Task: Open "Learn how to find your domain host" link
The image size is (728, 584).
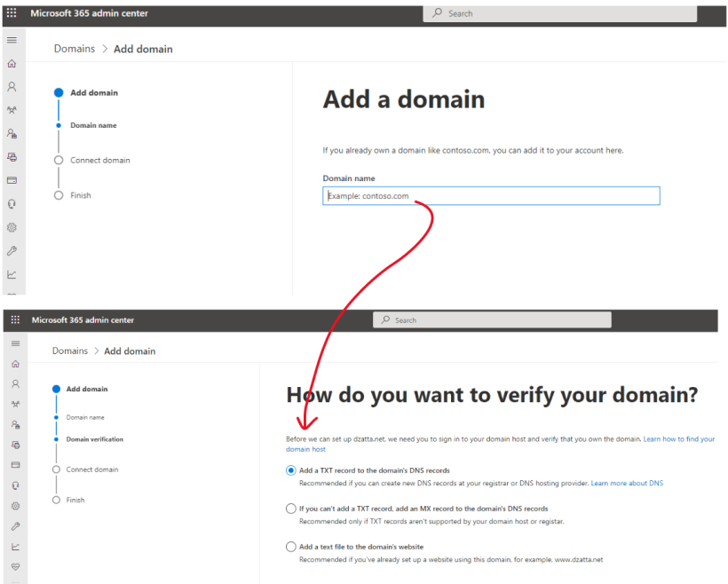Action: (678, 439)
